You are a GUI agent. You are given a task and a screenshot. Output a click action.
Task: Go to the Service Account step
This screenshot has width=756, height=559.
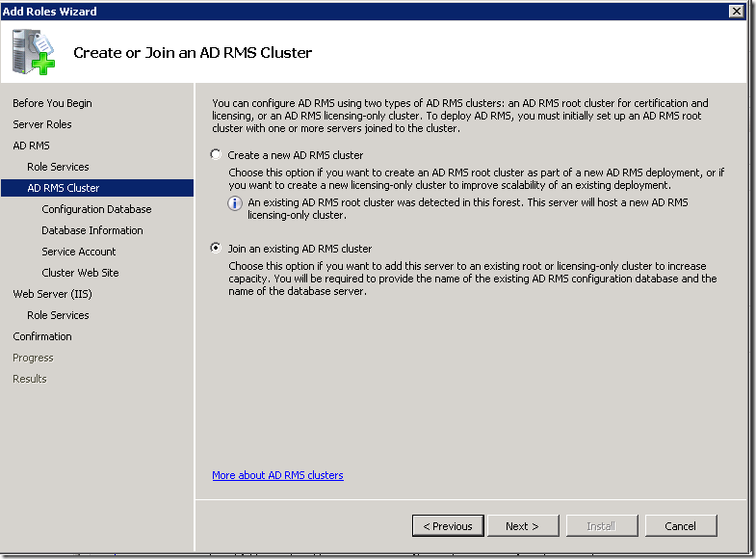click(79, 252)
